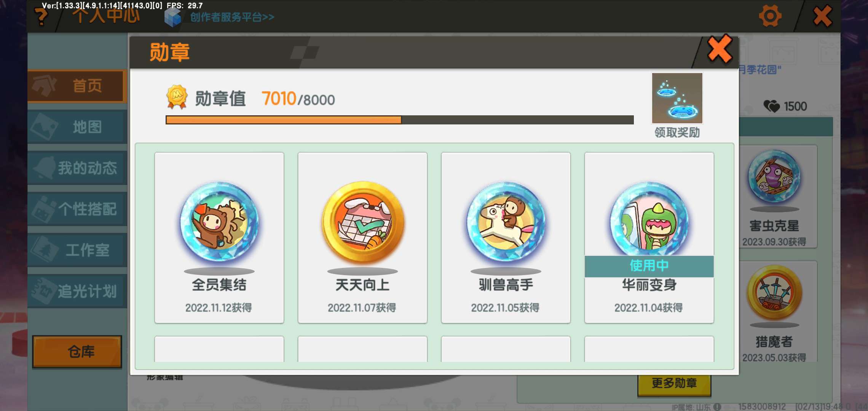
Task: Click the 仓库 warehouse button
Action: (77, 352)
